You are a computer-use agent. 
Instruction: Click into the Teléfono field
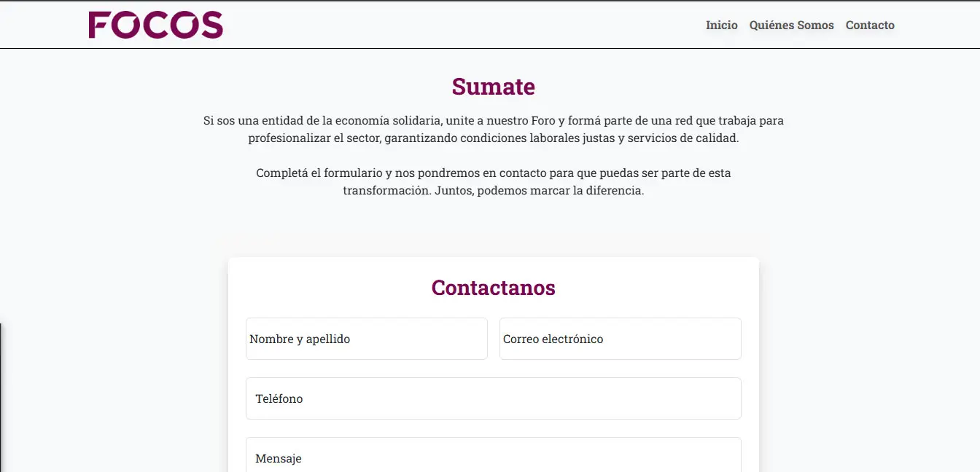494,398
